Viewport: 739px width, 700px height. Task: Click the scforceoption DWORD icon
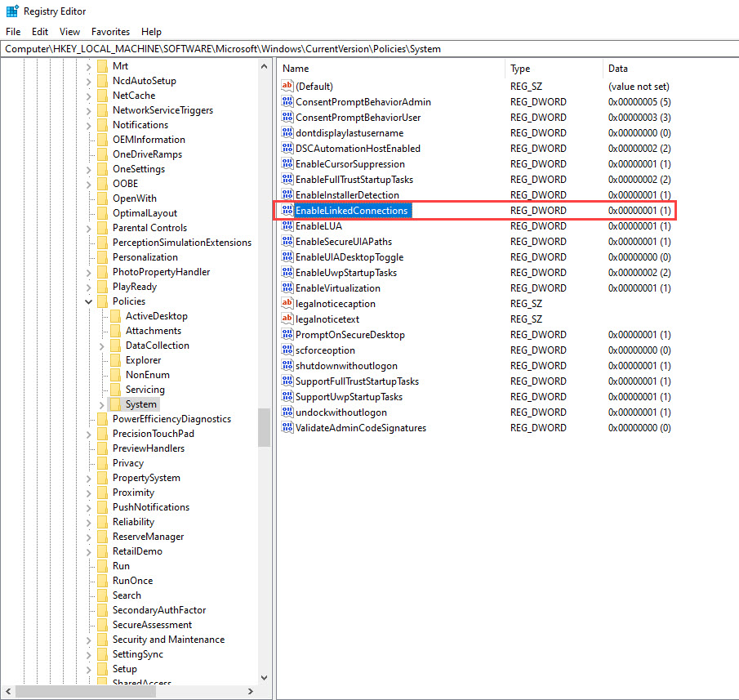(x=287, y=350)
